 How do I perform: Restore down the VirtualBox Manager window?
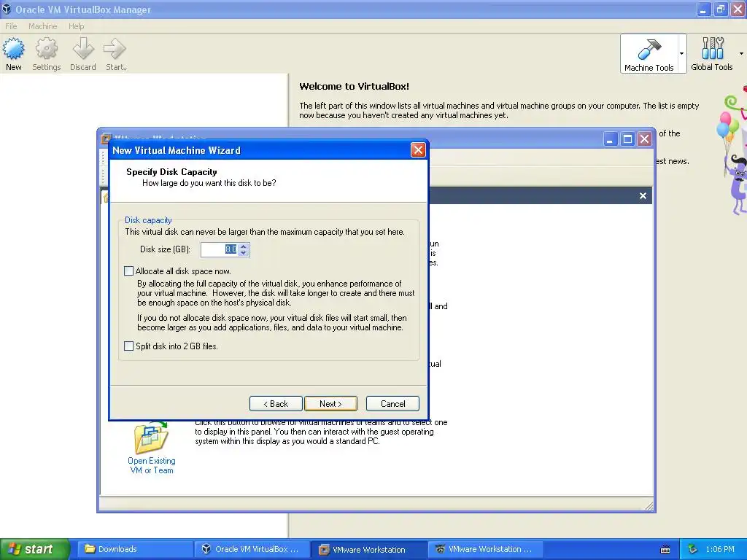[720, 9]
